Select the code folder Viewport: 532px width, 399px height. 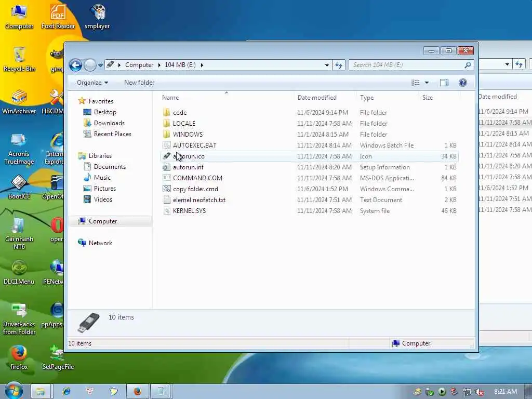pyautogui.click(x=180, y=113)
